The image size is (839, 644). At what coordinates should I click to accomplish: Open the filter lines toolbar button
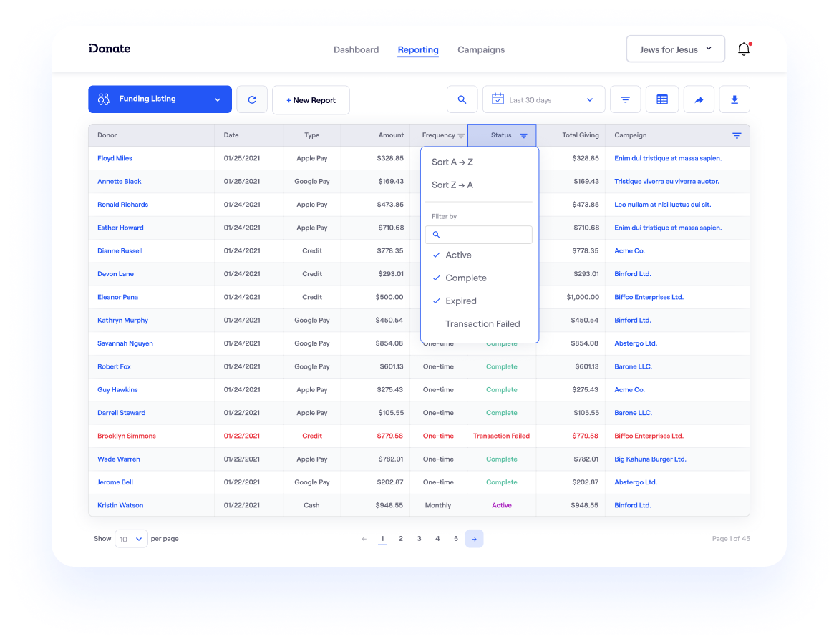(x=625, y=99)
